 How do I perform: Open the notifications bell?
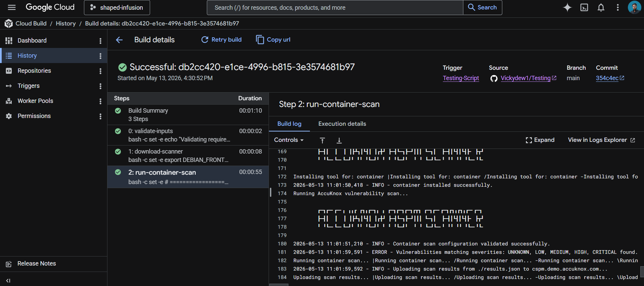[x=601, y=7]
